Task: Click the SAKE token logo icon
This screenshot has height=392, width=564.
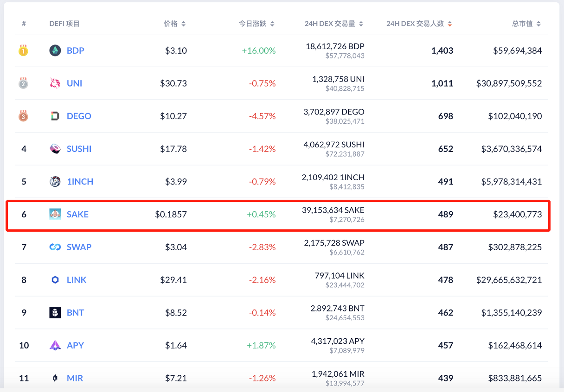Action: tap(55, 214)
